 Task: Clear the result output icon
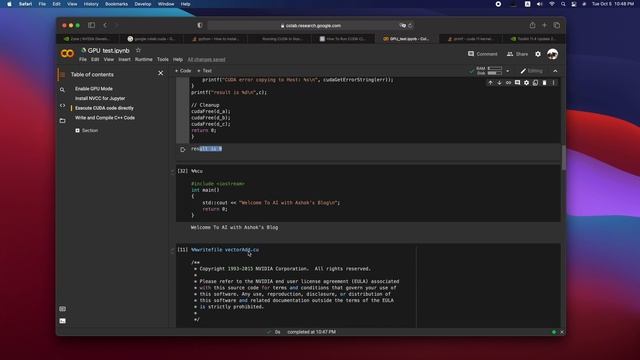point(182,149)
